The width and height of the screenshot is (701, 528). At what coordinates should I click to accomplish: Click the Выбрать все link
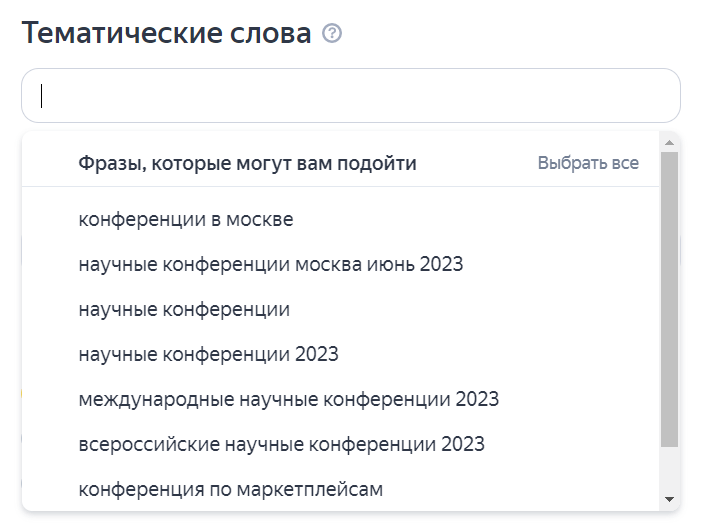tap(588, 163)
